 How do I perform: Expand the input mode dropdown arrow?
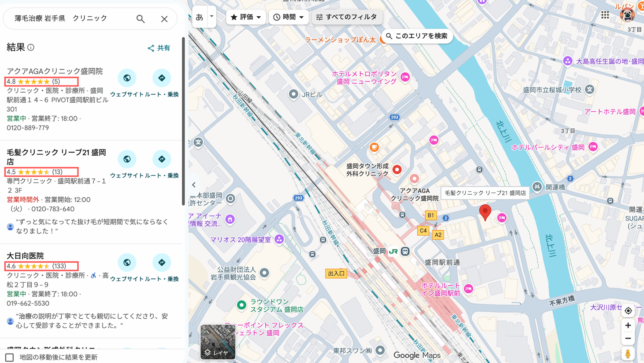[212, 16]
